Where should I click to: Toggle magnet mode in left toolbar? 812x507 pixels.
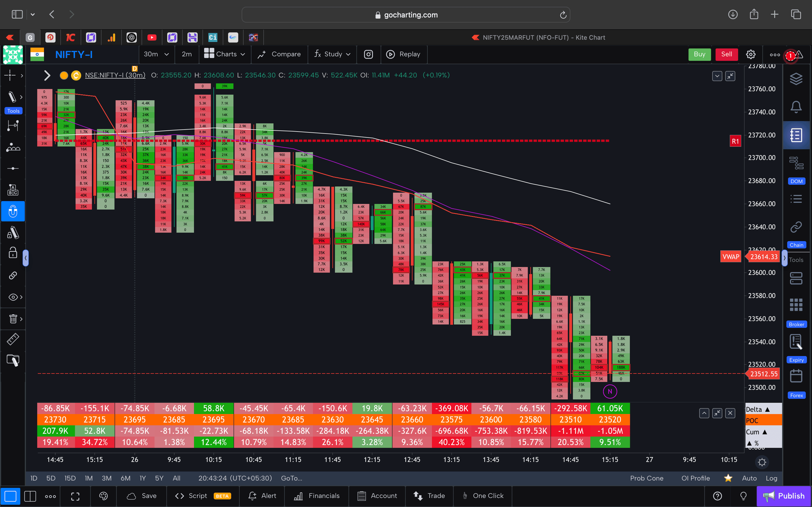[13, 211]
